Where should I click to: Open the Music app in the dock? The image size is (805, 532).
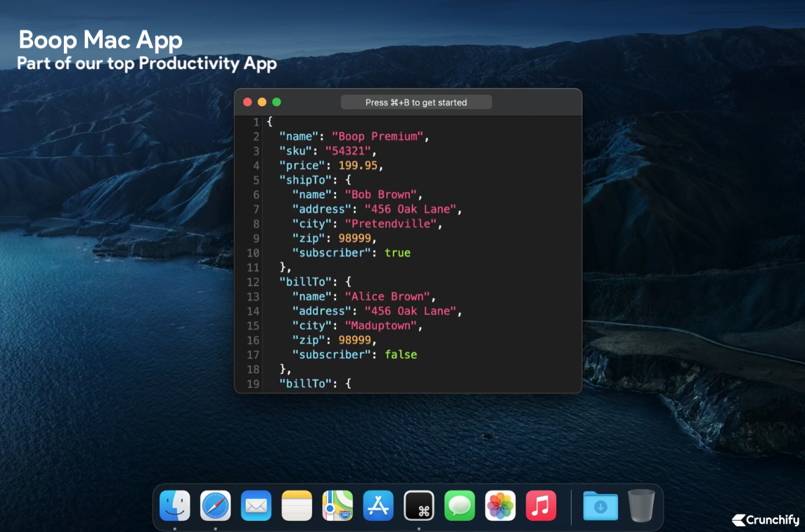pos(541,505)
